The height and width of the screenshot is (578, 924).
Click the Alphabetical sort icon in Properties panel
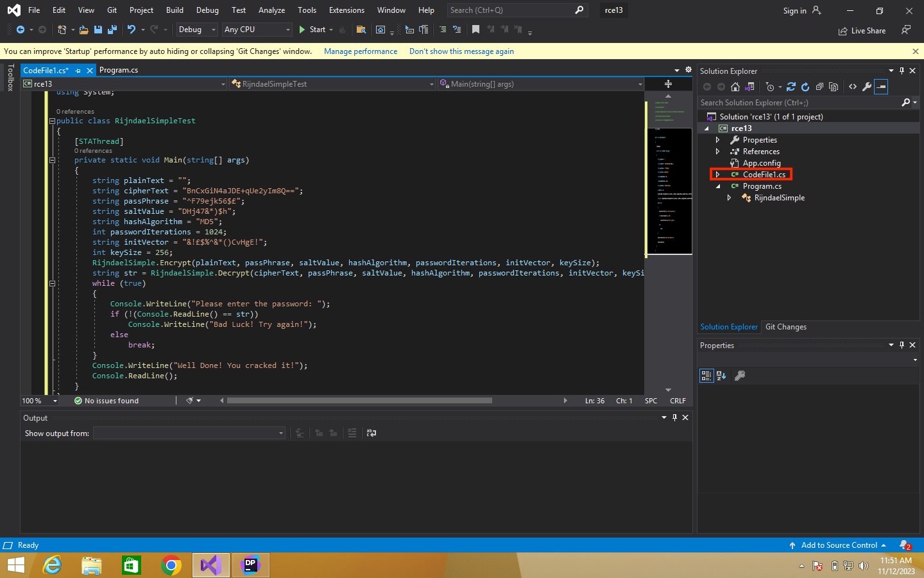721,376
